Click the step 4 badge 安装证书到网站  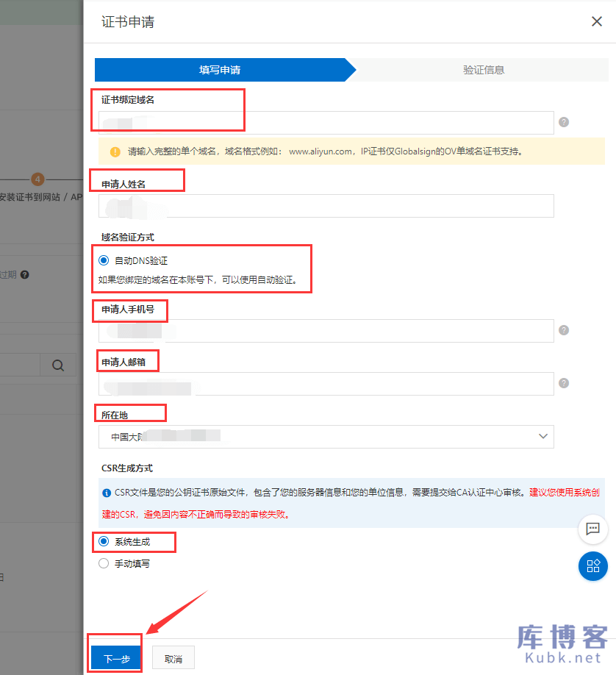37,179
